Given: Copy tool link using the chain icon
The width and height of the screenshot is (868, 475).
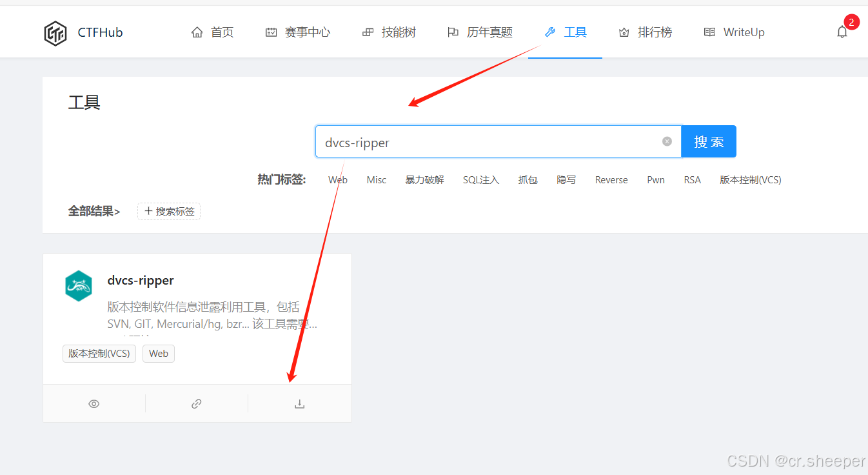Looking at the screenshot, I should pos(196,403).
